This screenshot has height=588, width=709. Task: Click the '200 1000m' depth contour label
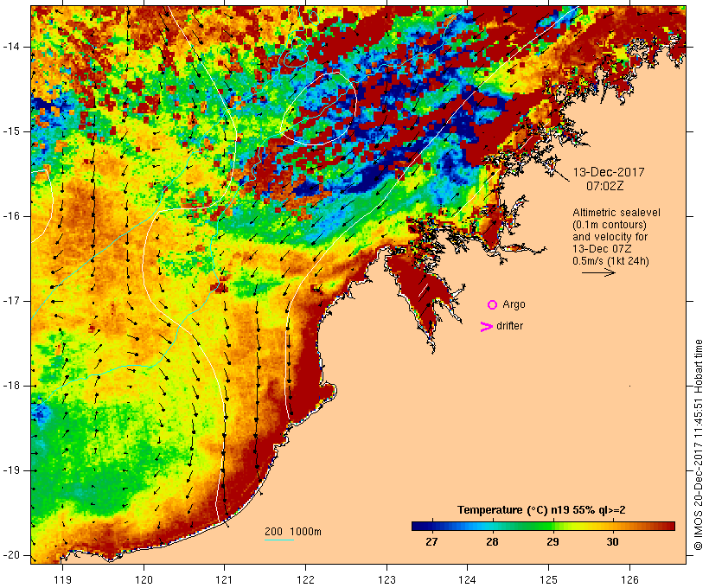[293, 532]
